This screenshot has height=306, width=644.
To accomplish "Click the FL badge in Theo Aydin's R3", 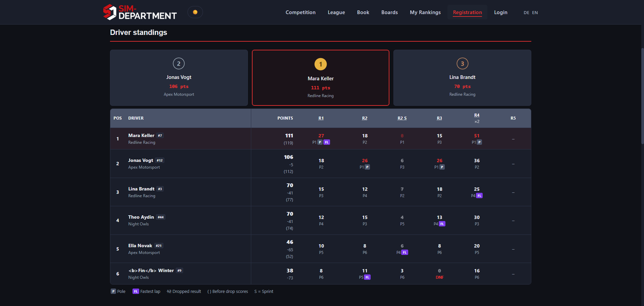I will pos(442,224).
